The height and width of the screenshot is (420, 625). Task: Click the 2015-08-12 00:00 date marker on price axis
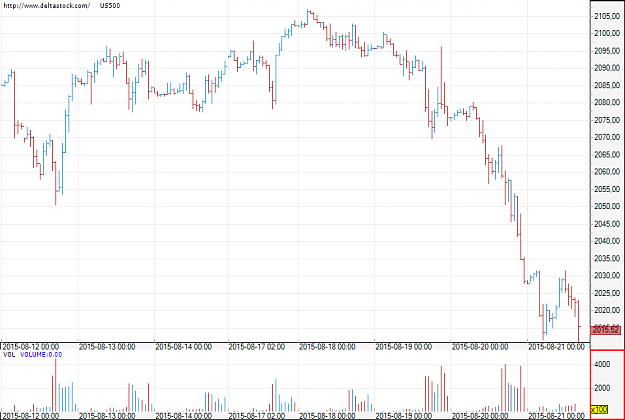[x=30, y=347]
